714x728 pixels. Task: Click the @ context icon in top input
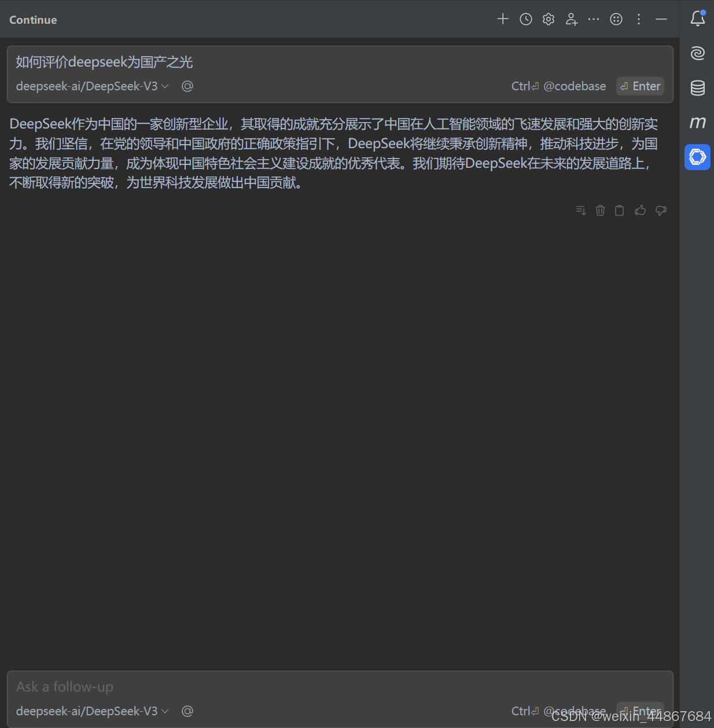point(187,86)
